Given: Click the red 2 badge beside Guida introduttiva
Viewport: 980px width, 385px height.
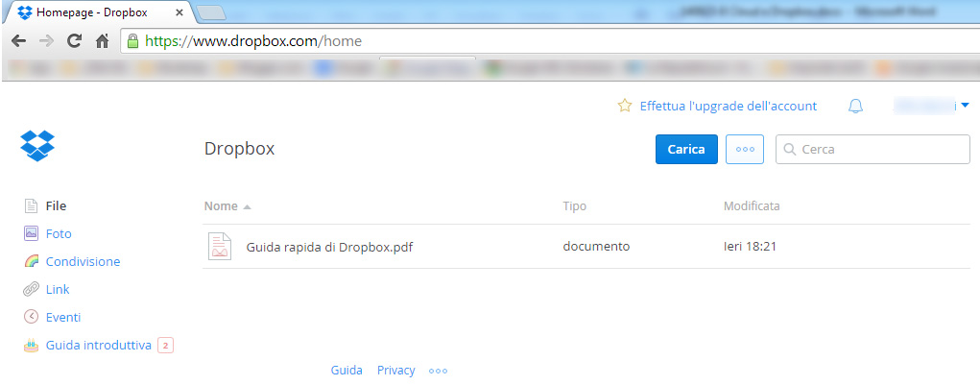Looking at the screenshot, I should pos(166,345).
